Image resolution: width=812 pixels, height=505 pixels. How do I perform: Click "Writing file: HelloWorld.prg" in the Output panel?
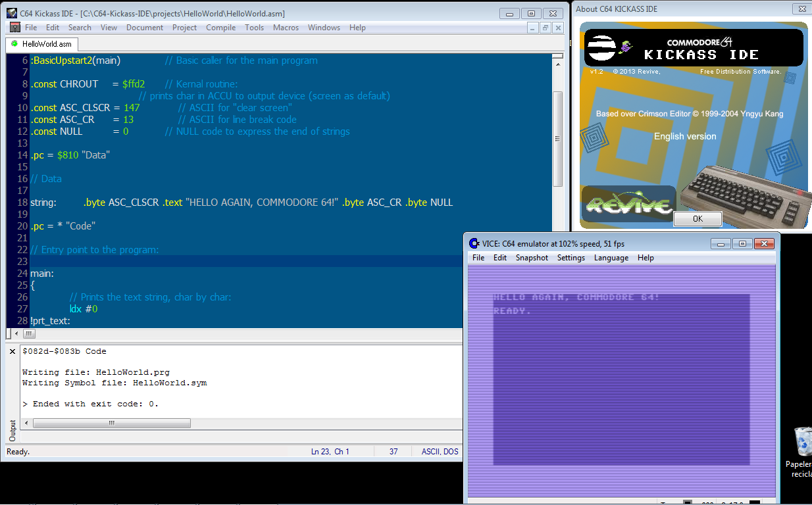(96, 372)
